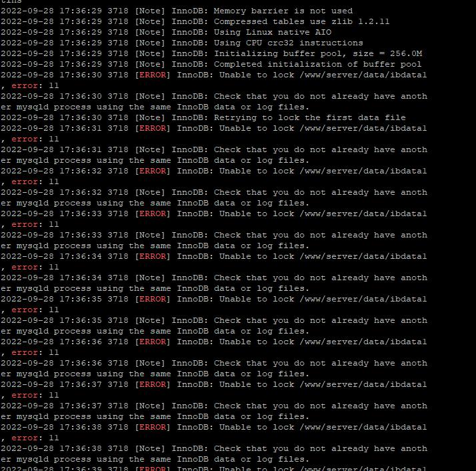Click /www/server/data/ibdata1 path on the 17:36:34 line
476x471 pixels.
(363, 256)
